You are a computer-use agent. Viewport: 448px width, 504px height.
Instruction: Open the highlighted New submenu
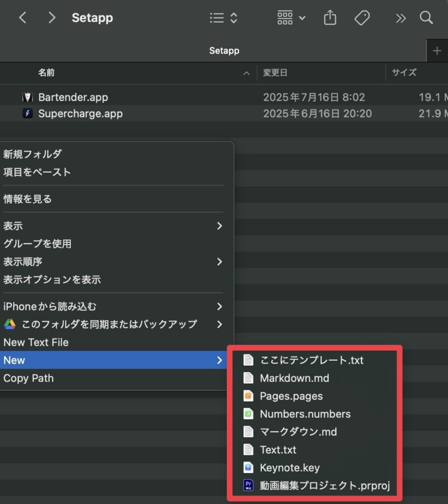[113, 360]
